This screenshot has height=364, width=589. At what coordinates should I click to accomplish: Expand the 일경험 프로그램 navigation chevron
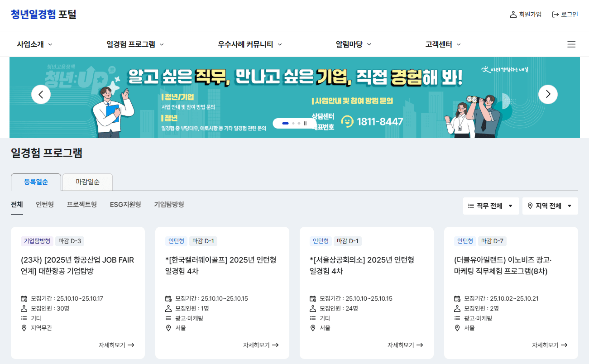coord(161,44)
